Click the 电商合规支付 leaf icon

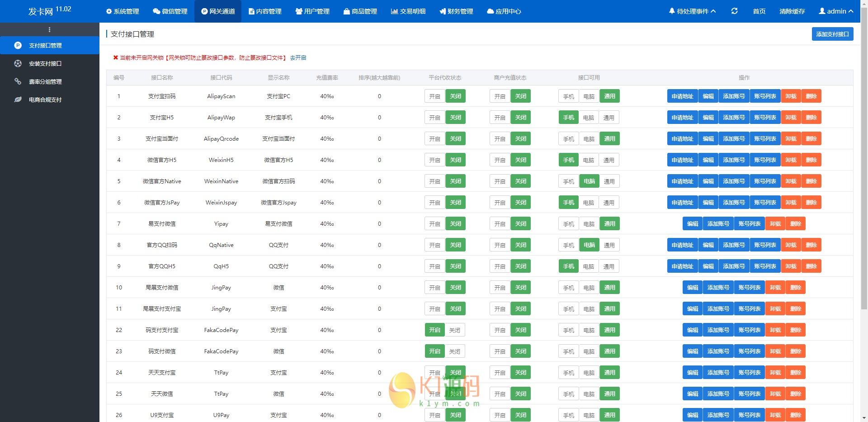(x=18, y=100)
